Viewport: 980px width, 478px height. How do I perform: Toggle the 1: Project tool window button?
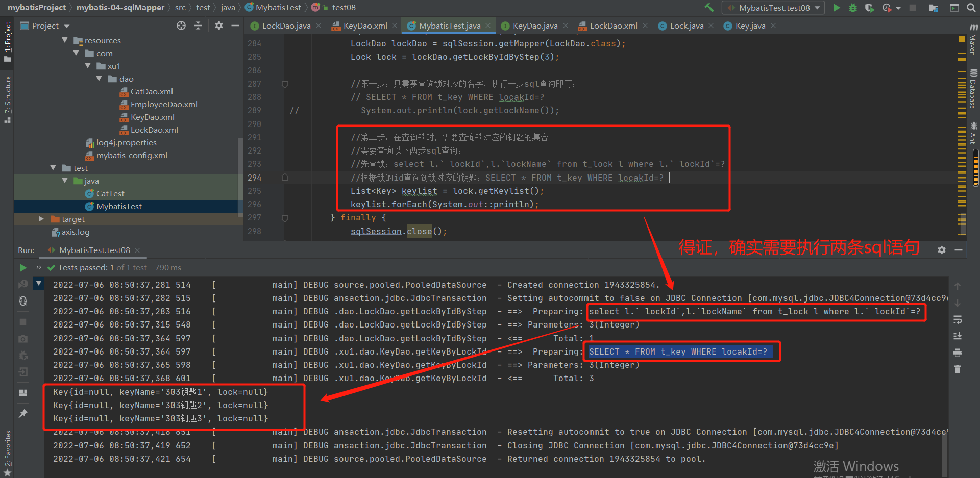7,42
